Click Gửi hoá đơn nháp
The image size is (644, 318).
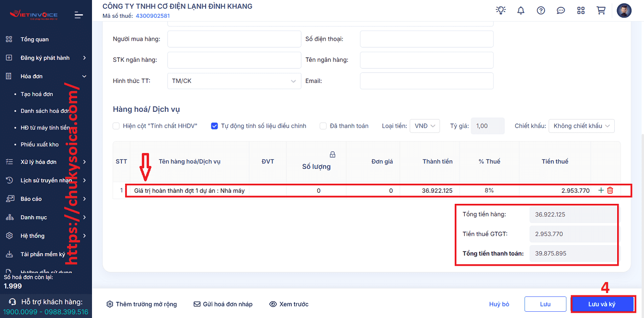pyautogui.click(x=223, y=304)
